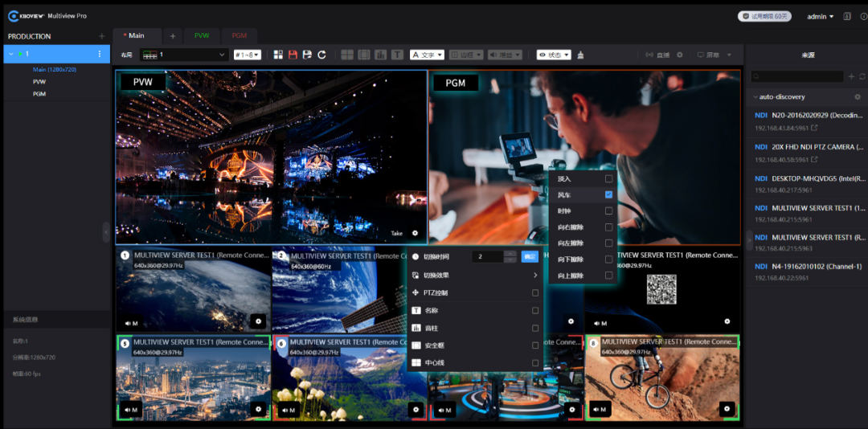Viewport: 868px width, 429px height.
Task: Enable the 向上擦除 checkbox
Action: [608, 275]
